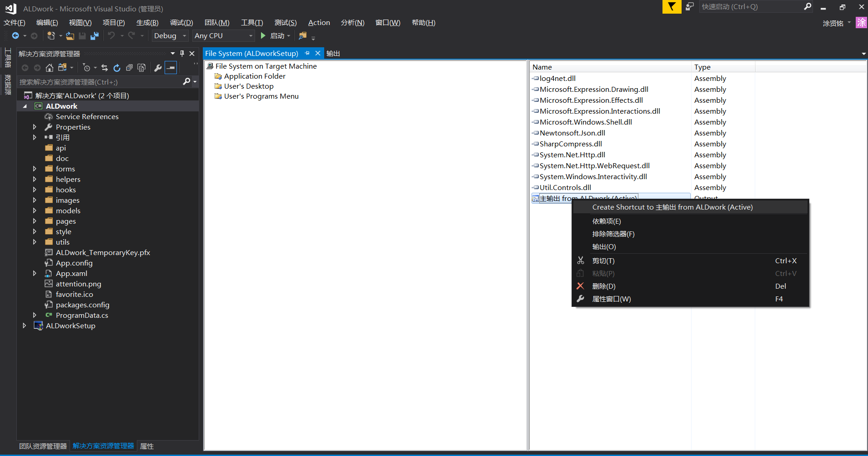Open the Action menu
The width and height of the screenshot is (868, 456).
(319, 23)
